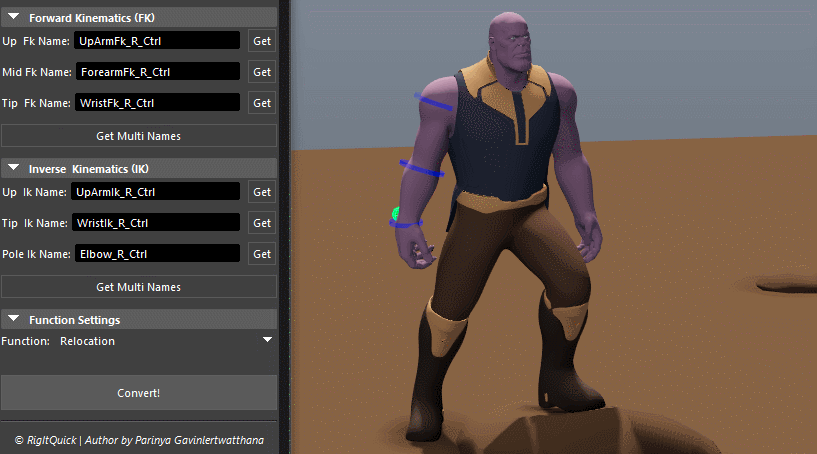Select the upper arm blue control ring

[434, 102]
